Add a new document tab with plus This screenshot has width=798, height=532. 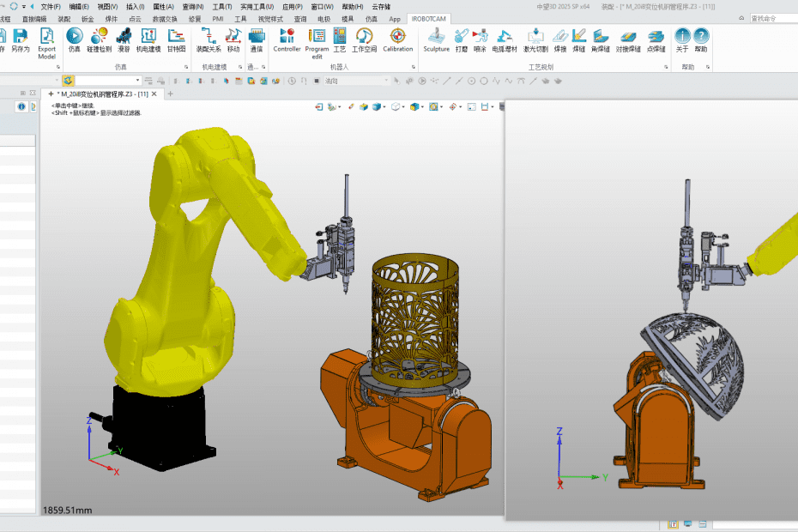click(171, 94)
